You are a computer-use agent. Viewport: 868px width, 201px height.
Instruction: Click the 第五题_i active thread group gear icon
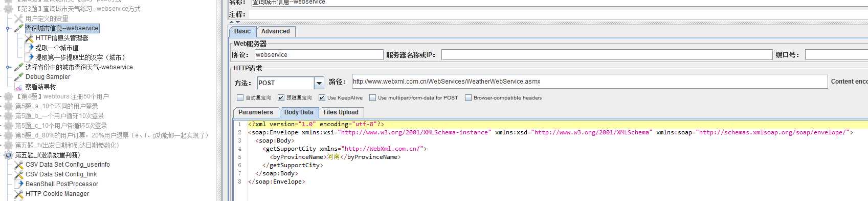[x=9, y=155]
